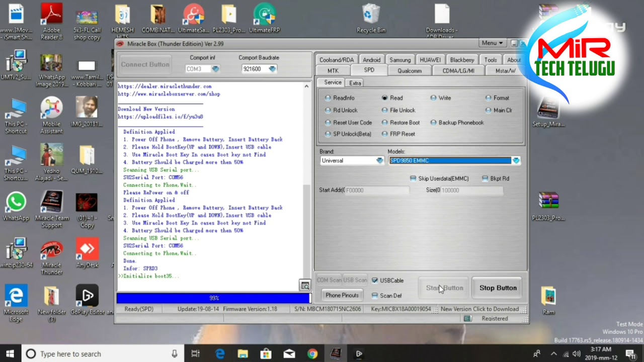
Task: Click the Type here to search box
Action: pos(103,354)
